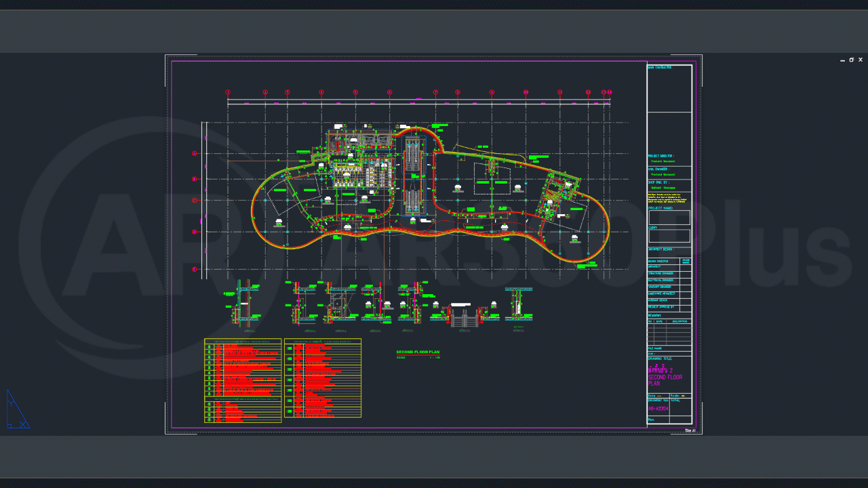Image resolution: width=868 pixels, height=488 pixels.
Task: Click the MAIN CONTRACTOR label
Action: [660, 68]
